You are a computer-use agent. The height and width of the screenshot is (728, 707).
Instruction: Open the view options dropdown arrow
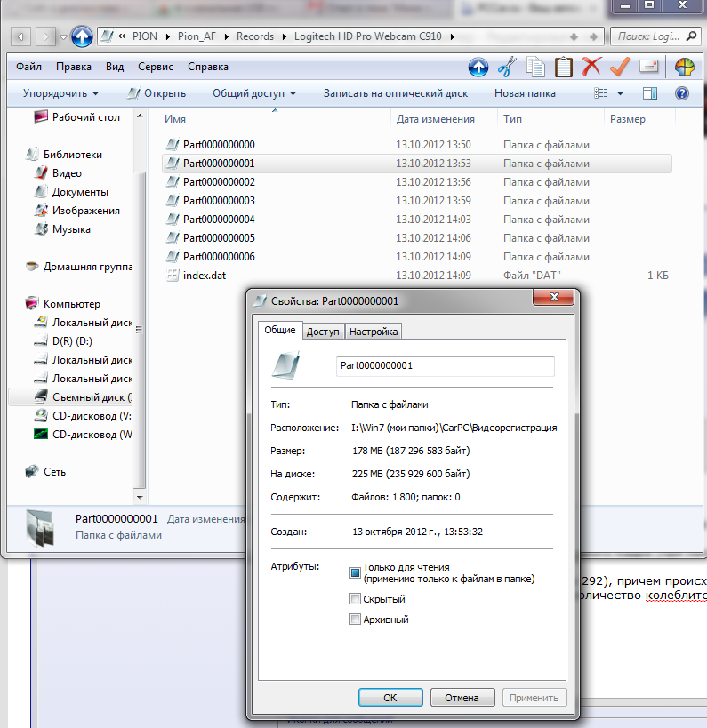click(x=621, y=93)
